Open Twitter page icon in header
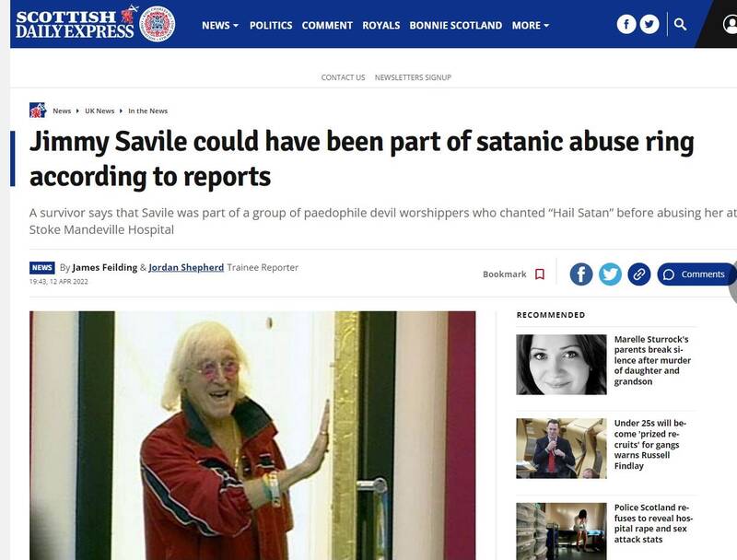Screen dimensions: 737x560 click(649, 24)
